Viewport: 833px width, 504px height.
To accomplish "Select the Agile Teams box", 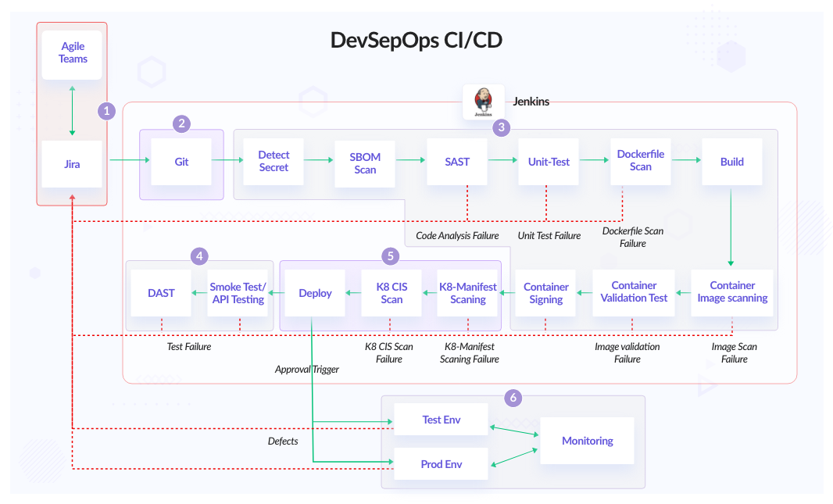I will coord(72,53).
